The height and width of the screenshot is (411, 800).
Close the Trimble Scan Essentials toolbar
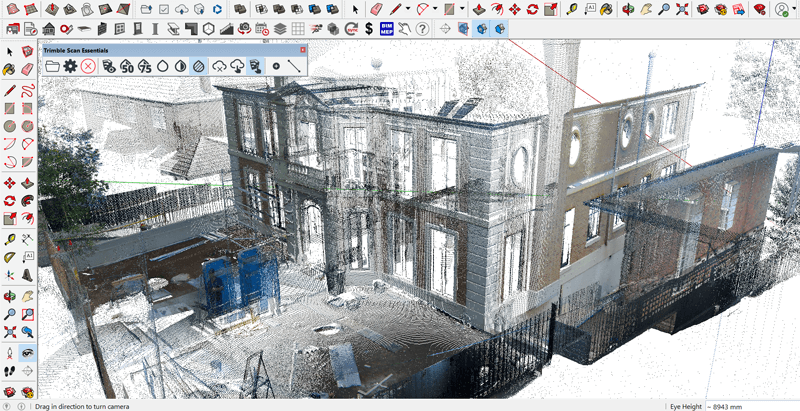point(302,49)
